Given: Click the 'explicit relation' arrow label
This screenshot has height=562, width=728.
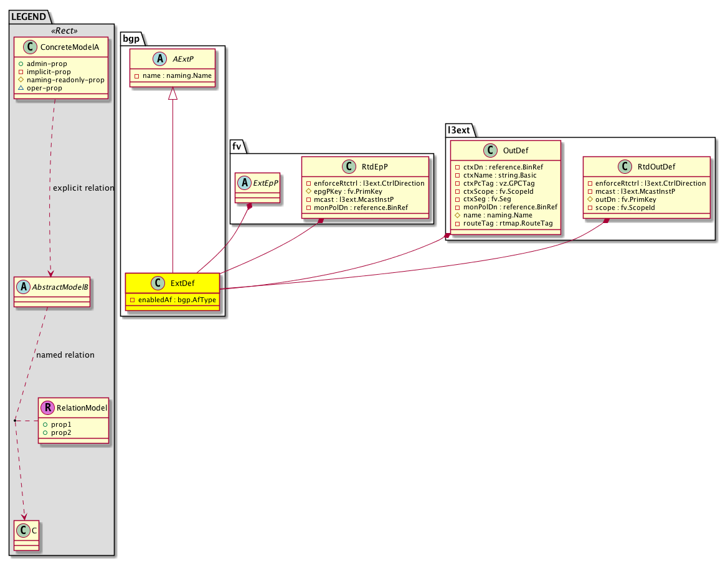Looking at the screenshot, I should click(x=83, y=188).
